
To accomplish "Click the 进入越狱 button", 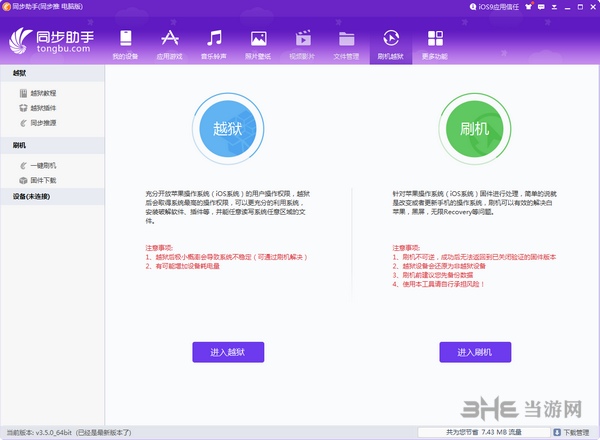I will [x=228, y=352].
